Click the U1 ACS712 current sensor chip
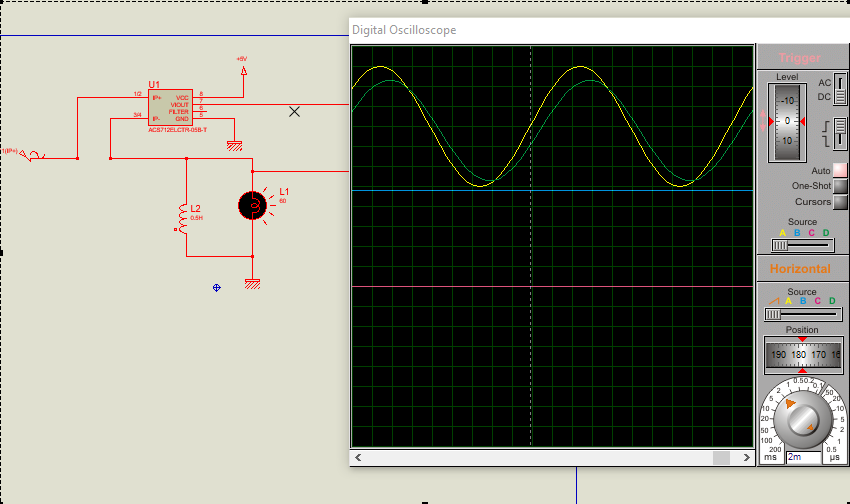Image resolution: width=850 pixels, height=504 pixels. pyautogui.click(x=169, y=106)
